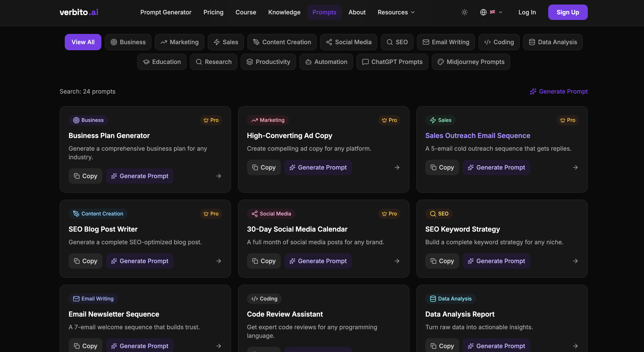Click Marketing tag on ad copy card

point(268,120)
